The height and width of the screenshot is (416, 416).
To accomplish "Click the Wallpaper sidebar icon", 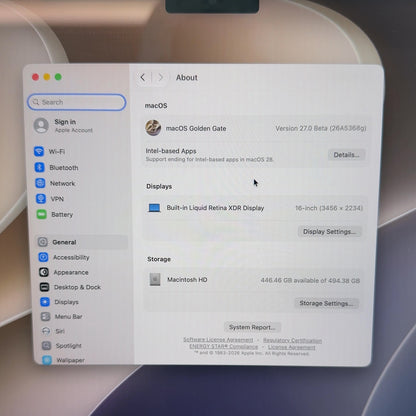I will coord(47,360).
